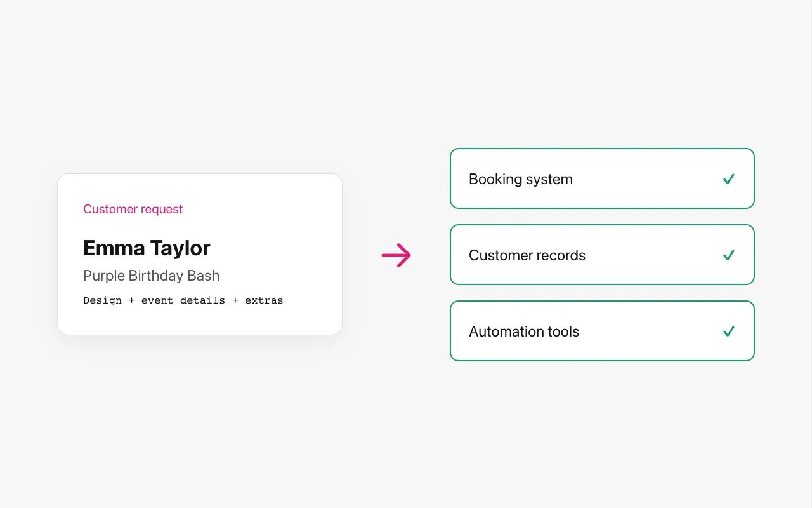Click the pink 'Customer request' label
Screen dimensions: 812x508
click(x=133, y=209)
